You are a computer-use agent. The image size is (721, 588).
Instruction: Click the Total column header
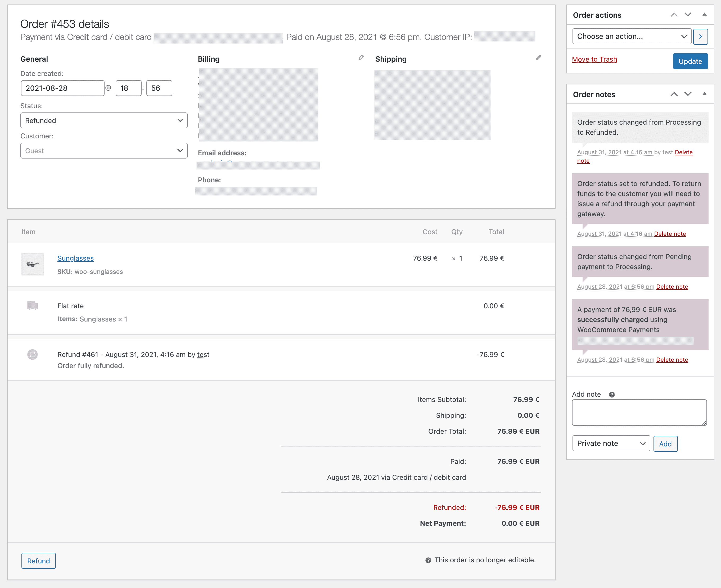496,232
